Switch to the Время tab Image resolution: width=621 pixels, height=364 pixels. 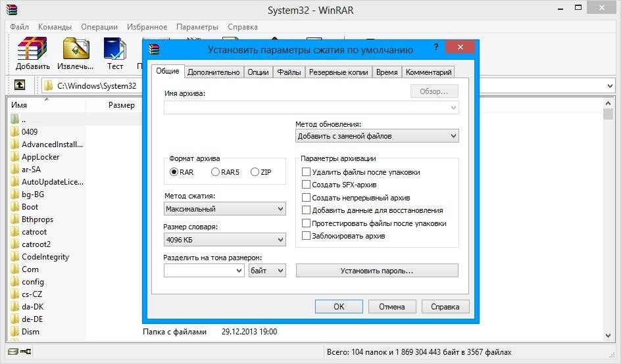tap(387, 72)
